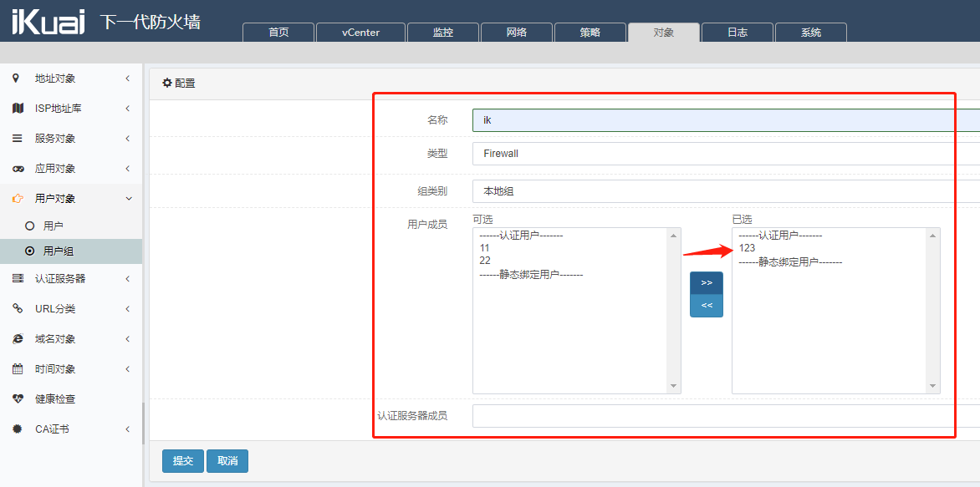Click down arrow of 可选 list scrollbar

coord(674,387)
